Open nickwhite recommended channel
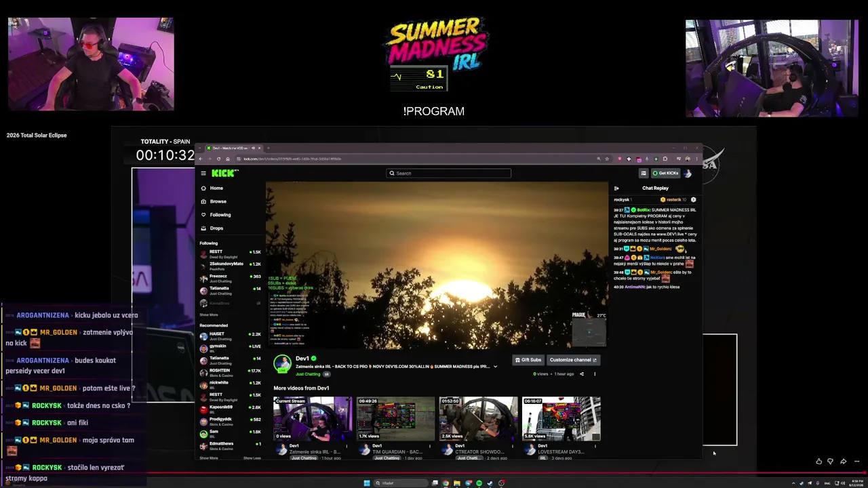 click(231, 384)
